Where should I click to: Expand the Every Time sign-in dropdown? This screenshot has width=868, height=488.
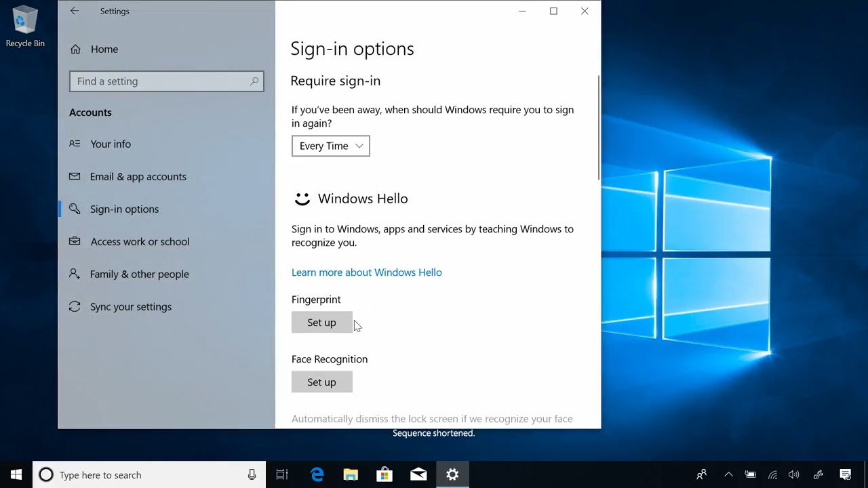tap(330, 146)
